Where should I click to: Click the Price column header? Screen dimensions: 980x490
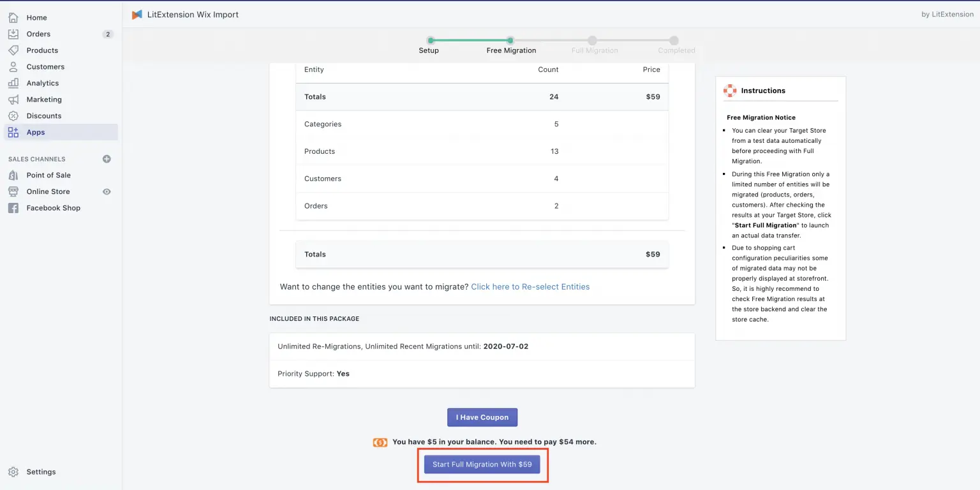(x=651, y=70)
